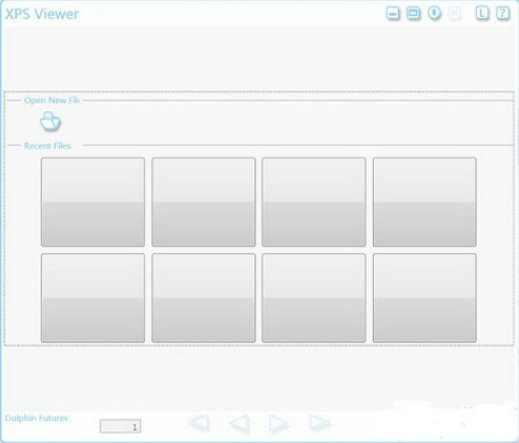Open the last recent file tile in the top row
The image size is (519, 443).
(425, 202)
